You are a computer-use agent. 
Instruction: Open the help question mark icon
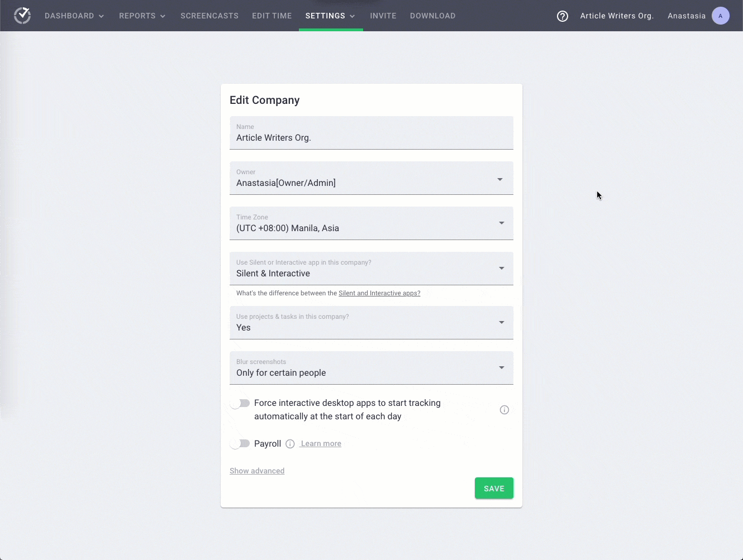(562, 16)
